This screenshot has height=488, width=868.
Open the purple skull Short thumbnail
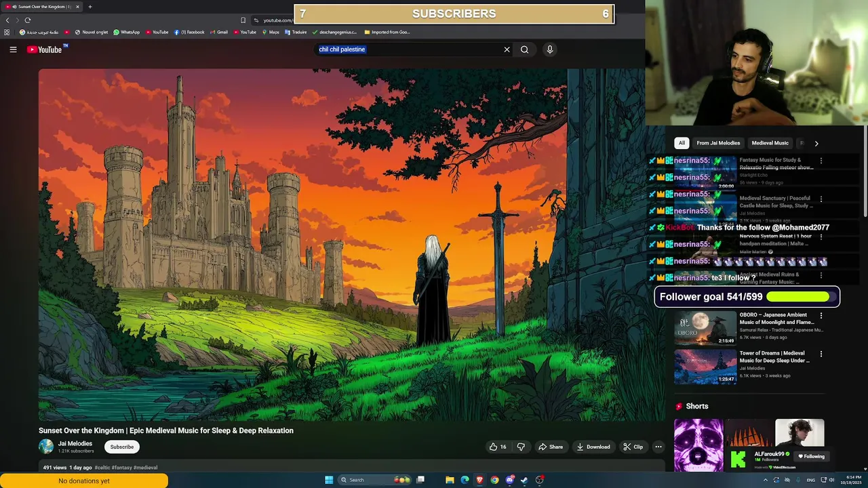[698, 445]
